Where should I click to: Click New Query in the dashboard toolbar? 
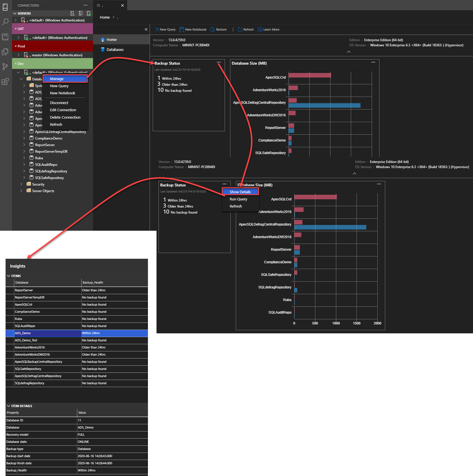tap(165, 29)
